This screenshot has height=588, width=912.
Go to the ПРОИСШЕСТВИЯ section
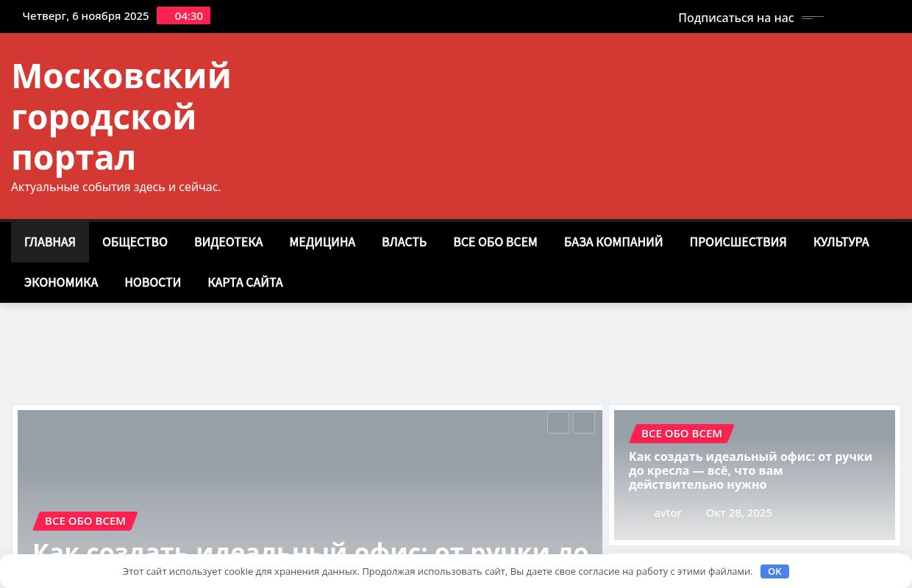click(738, 242)
